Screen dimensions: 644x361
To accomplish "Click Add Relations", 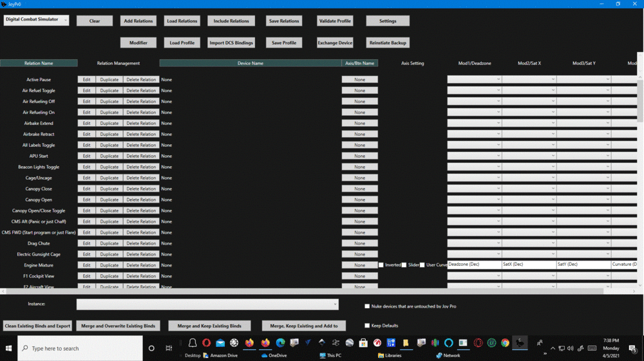I will [138, 21].
